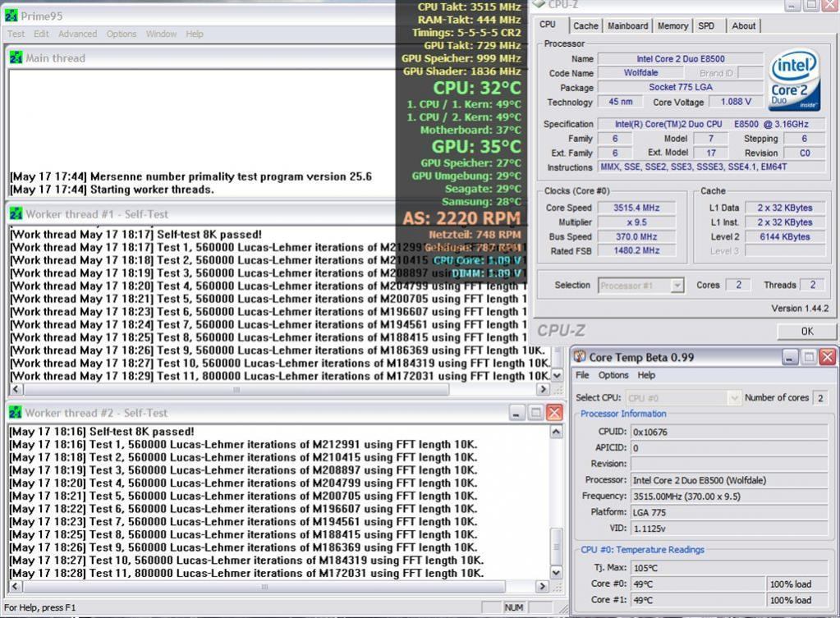Image resolution: width=840 pixels, height=618 pixels.
Task: Click the Worker thread #2 horizontal scrollbar thumb
Action: click(x=264, y=587)
